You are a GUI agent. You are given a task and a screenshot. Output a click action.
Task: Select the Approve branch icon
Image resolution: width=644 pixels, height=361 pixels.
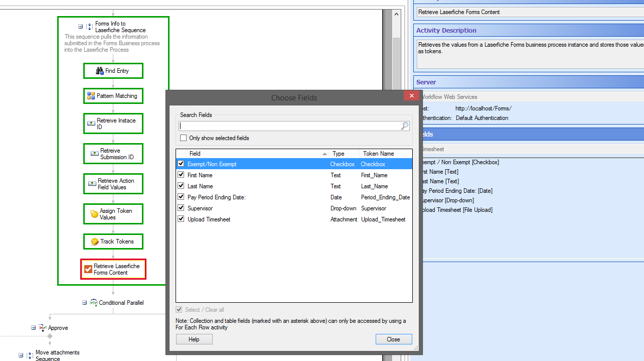click(43, 328)
